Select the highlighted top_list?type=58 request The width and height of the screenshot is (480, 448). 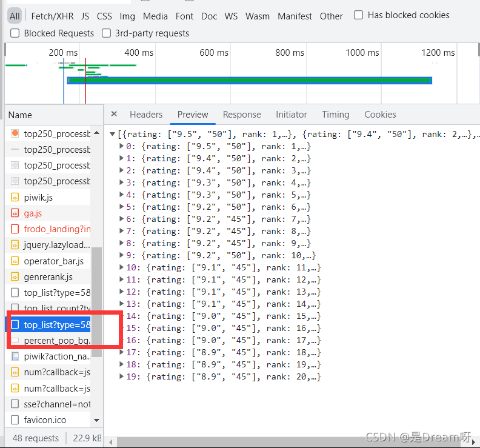pos(48,324)
